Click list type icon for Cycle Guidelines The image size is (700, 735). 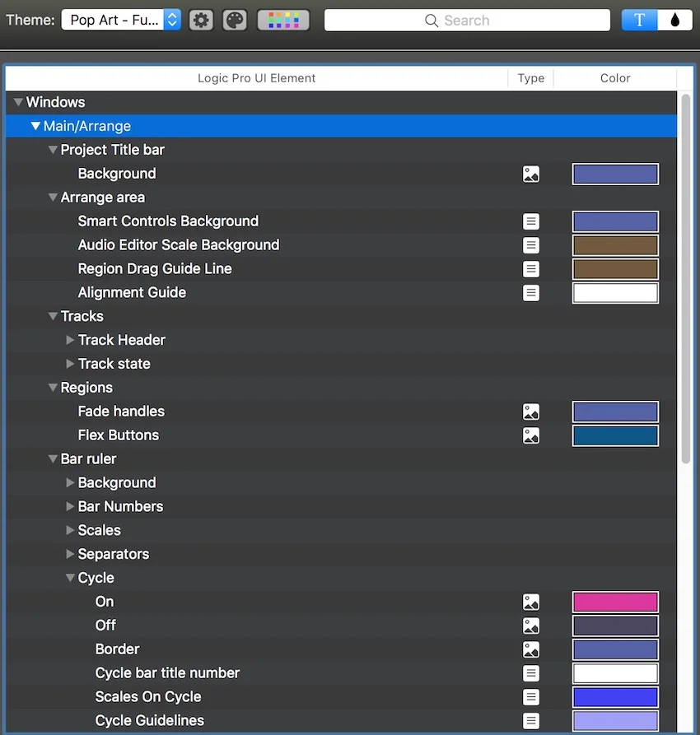click(530, 721)
